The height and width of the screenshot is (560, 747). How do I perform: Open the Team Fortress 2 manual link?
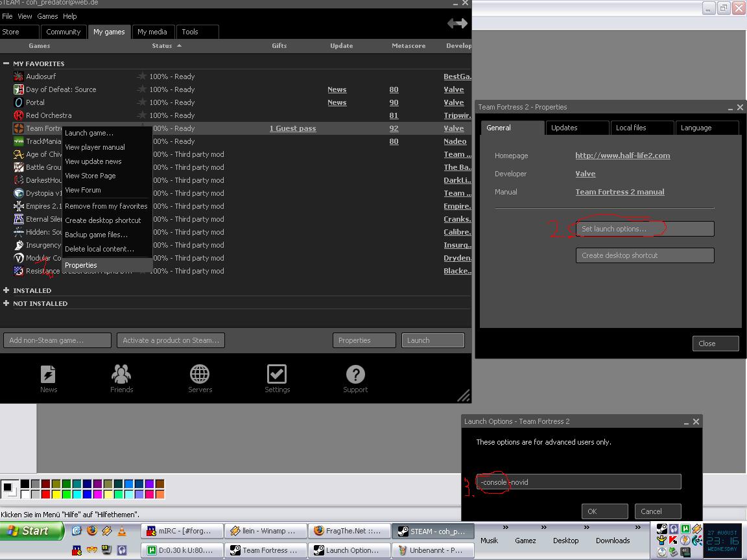(619, 192)
